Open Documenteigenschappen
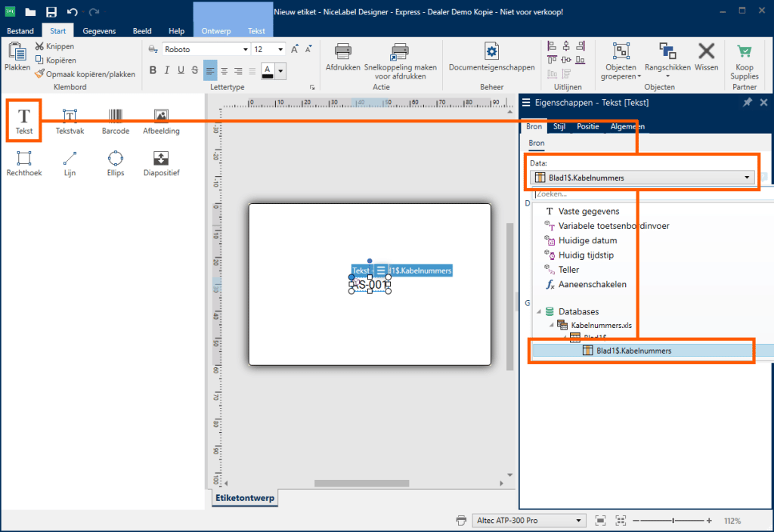 (491, 57)
